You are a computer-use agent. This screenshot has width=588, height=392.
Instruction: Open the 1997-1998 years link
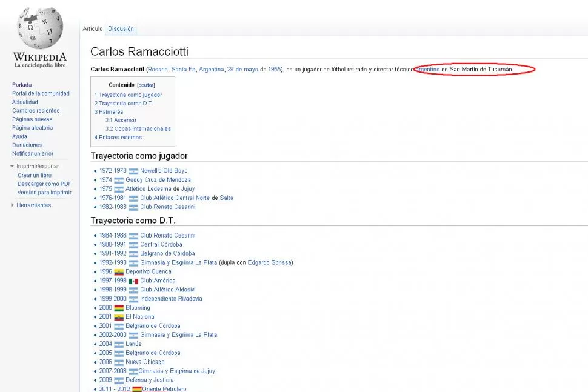(113, 281)
